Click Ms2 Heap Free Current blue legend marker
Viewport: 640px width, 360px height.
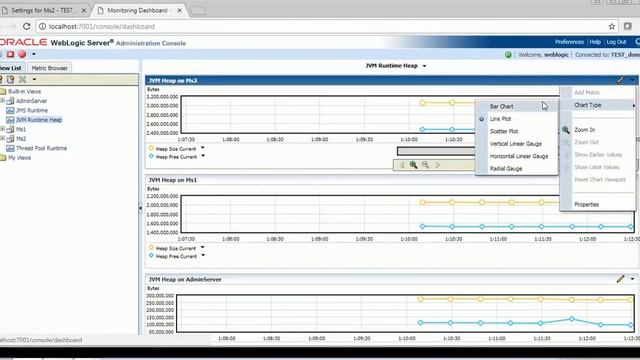pyautogui.click(x=151, y=156)
